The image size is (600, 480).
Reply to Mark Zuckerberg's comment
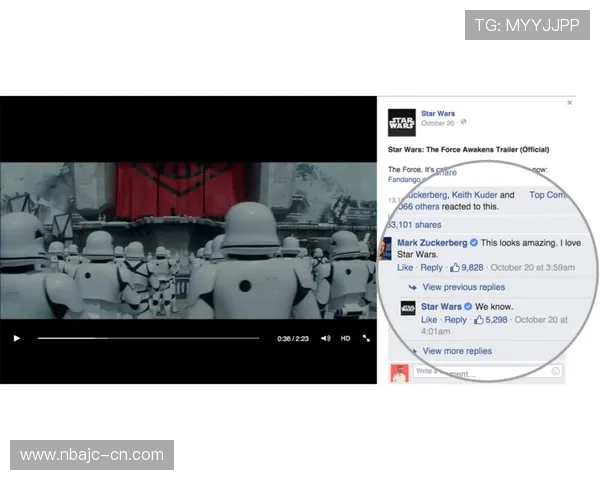pos(431,268)
